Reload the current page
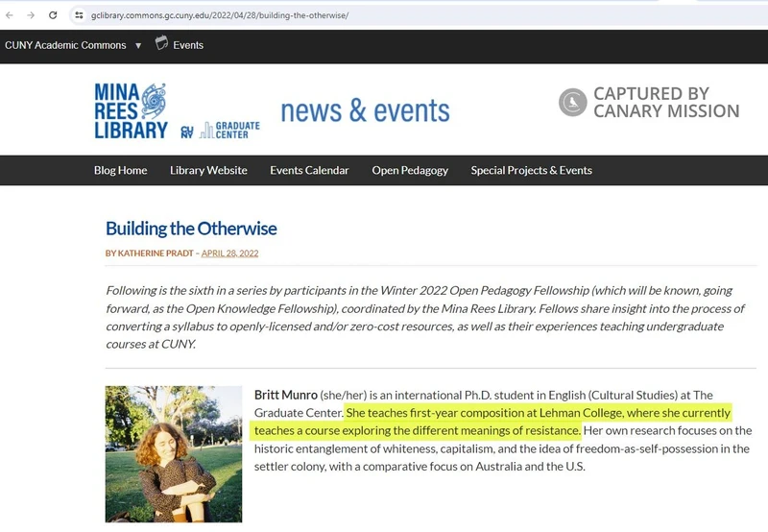The width and height of the screenshot is (768, 532). pyautogui.click(x=53, y=15)
